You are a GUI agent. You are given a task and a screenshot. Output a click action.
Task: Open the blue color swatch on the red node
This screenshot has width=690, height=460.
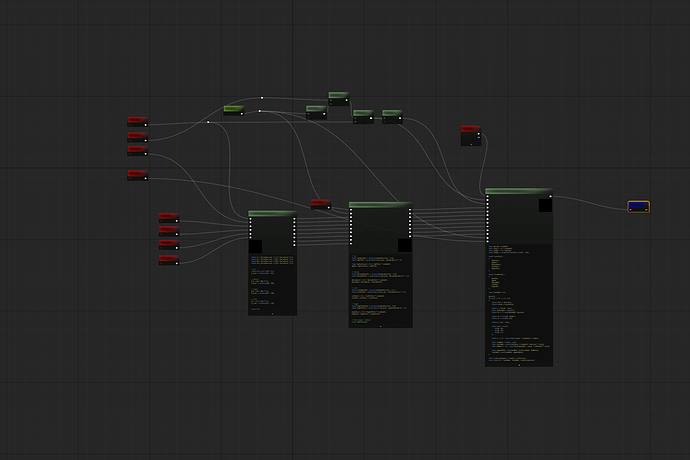[478, 141]
